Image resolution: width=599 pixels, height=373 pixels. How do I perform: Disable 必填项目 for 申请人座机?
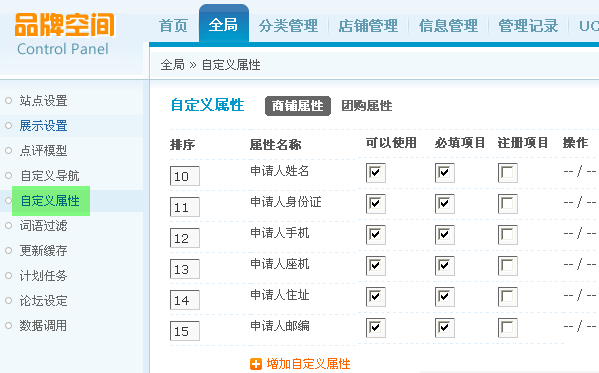point(445,266)
